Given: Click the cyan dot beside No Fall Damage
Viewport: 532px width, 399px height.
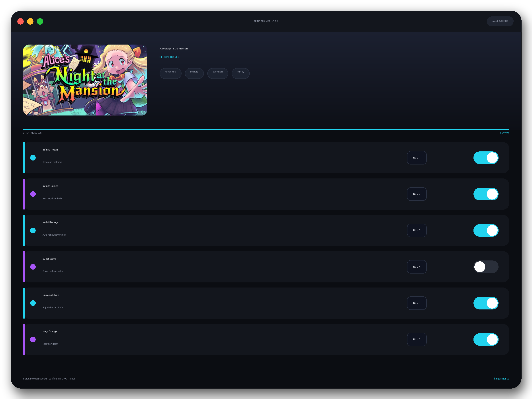Looking at the screenshot, I should pyautogui.click(x=33, y=230).
